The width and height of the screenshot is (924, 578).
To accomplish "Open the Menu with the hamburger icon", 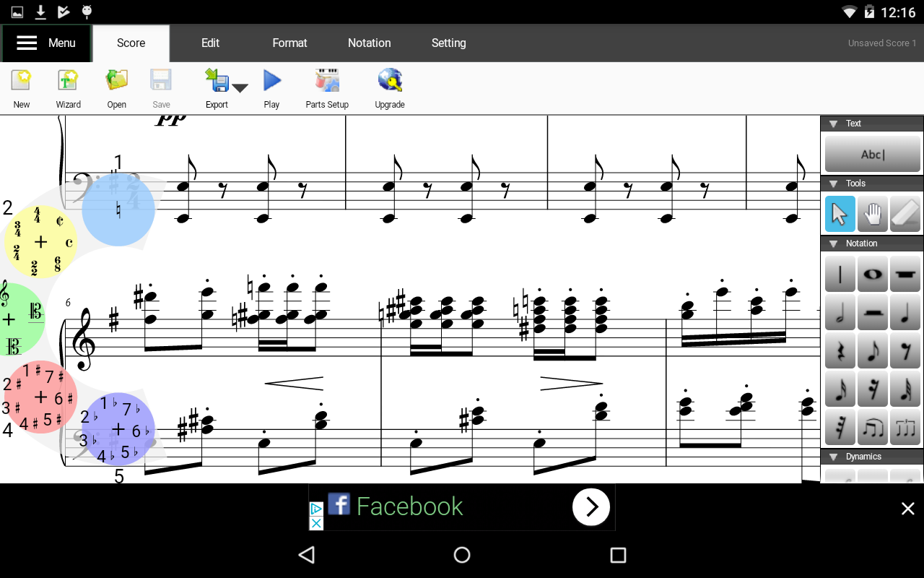I will tap(27, 43).
